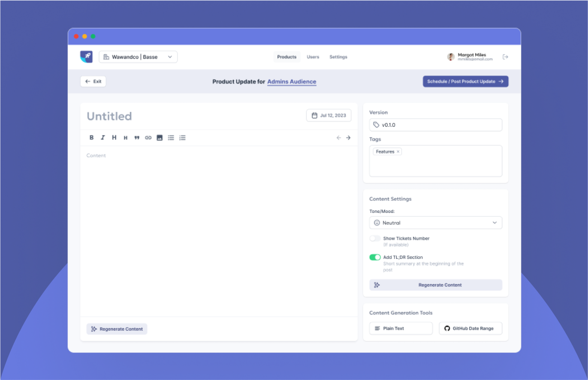The image size is (588, 380).
Task: Open the Jul 12, 2023 date picker
Action: (329, 115)
